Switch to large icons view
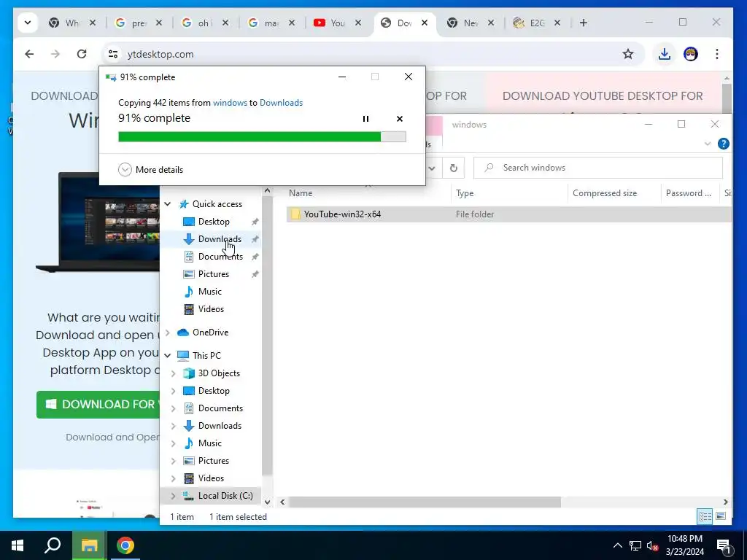747x560 pixels. pyautogui.click(x=721, y=517)
